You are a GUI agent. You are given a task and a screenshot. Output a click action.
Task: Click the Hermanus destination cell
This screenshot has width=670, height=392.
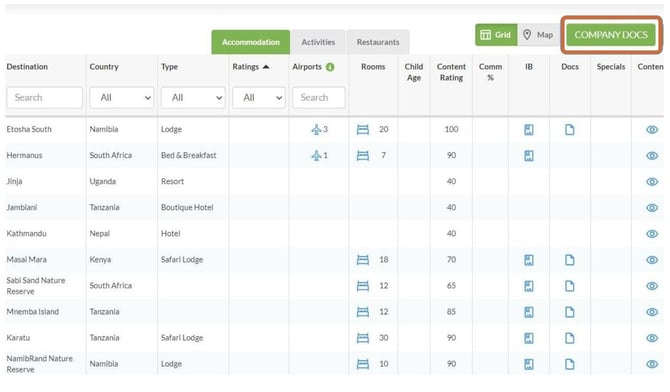click(24, 155)
